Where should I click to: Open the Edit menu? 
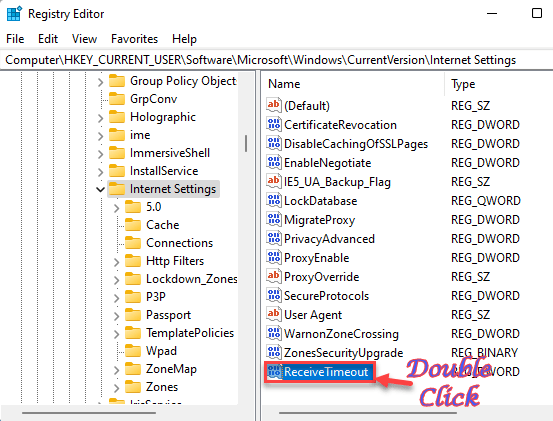tap(48, 39)
